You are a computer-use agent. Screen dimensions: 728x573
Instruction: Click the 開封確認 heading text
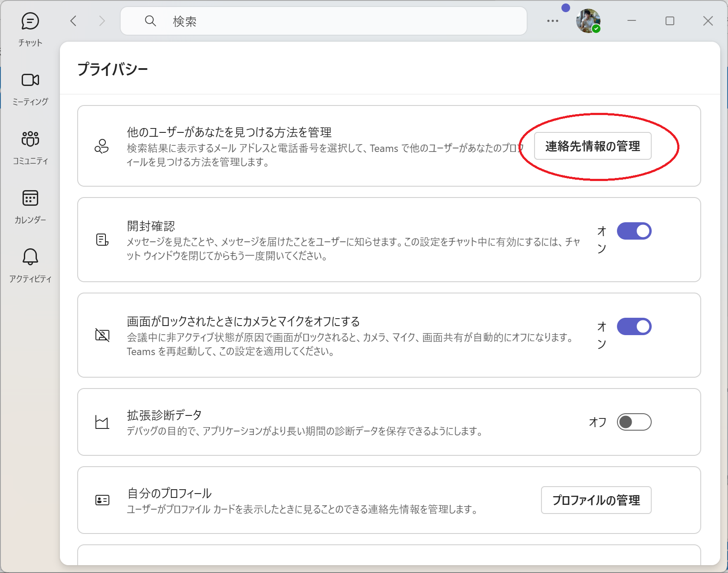coord(151,226)
